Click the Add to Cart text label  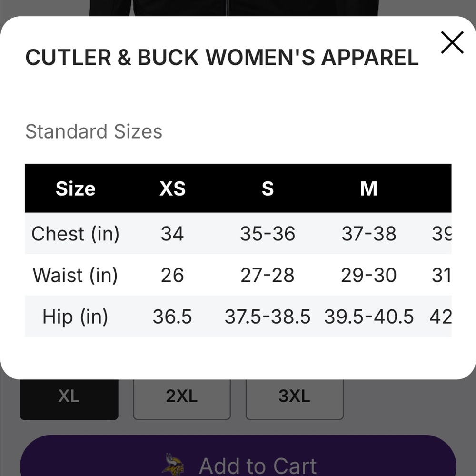pyautogui.click(x=258, y=464)
